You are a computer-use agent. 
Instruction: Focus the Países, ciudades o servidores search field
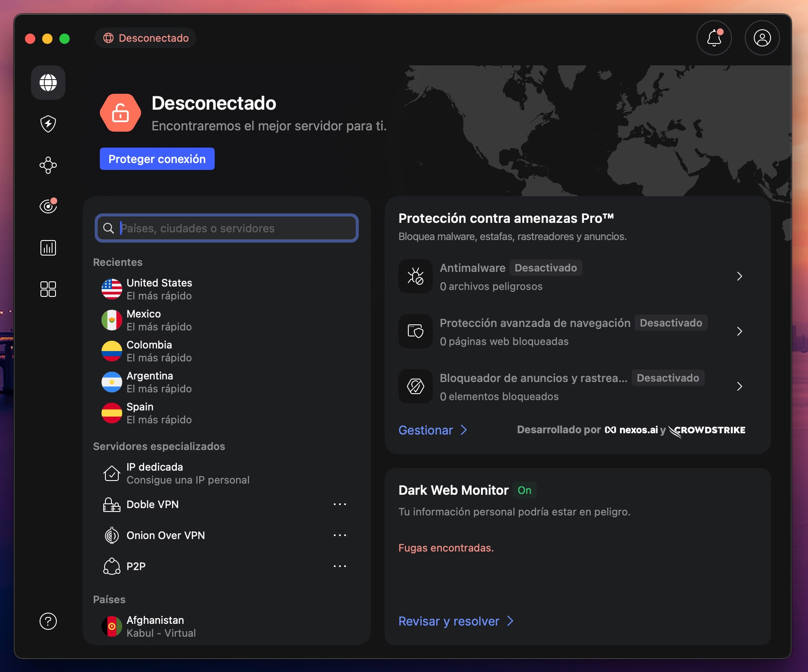[227, 228]
